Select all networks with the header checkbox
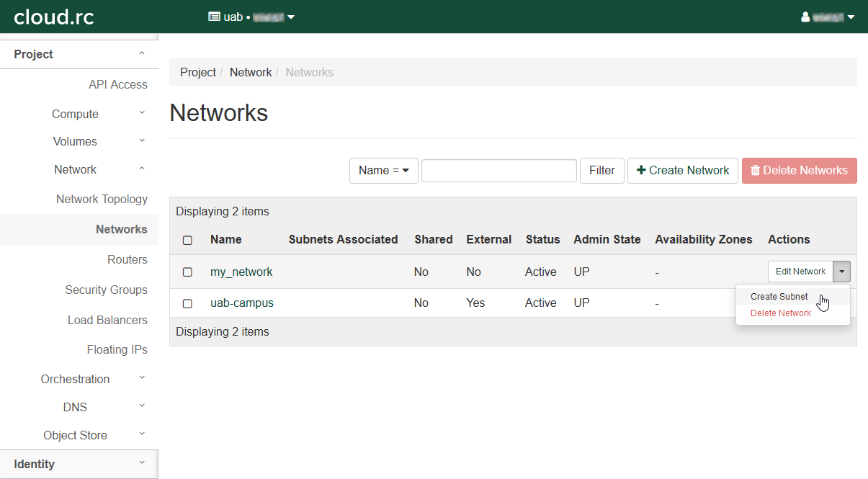 (187, 241)
